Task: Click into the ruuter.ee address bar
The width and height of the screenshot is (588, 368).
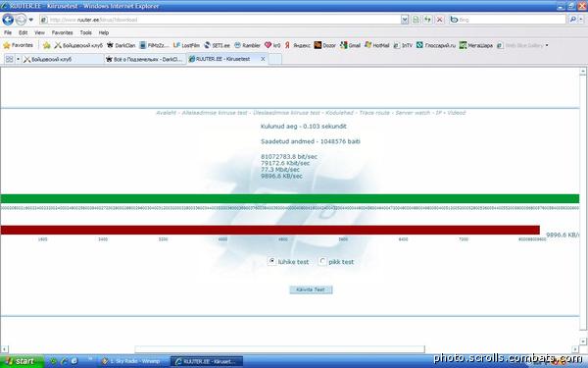Action: (x=220, y=20)
